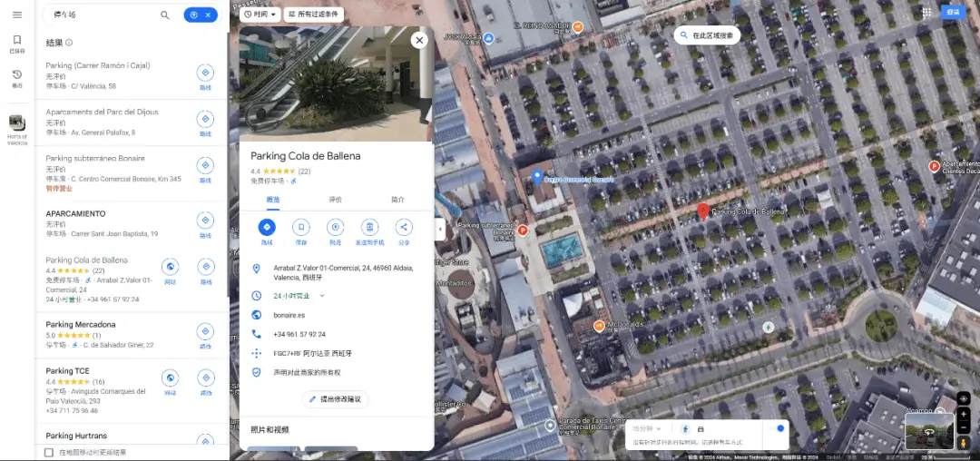The width and height of the screenshot is (980, 461).
Task: Switch to the 简介 about tab
Action: pyautogui.click(x=397, y=200)
